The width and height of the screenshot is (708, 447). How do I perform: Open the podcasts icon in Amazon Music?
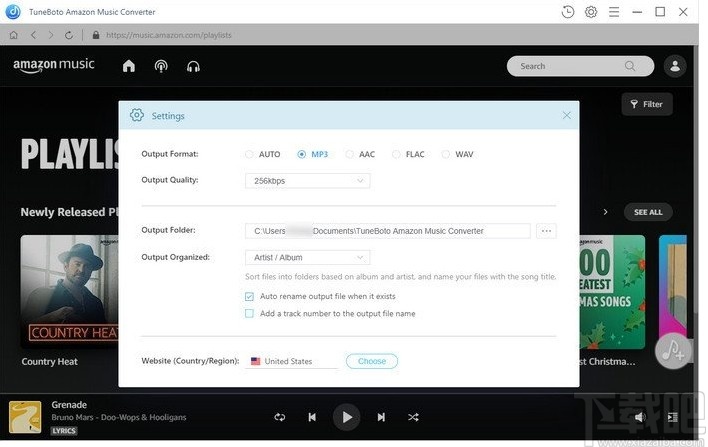[x=161, y=66]
